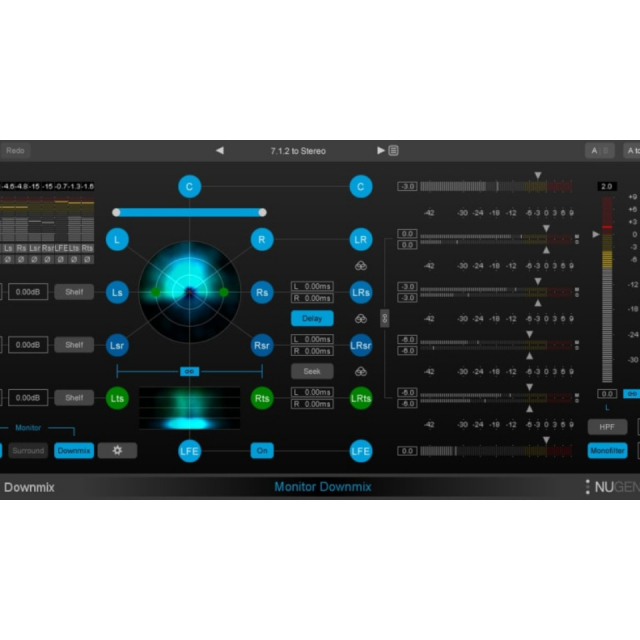Disable the Delay button

pyautogui.click(x=312, y=318)
